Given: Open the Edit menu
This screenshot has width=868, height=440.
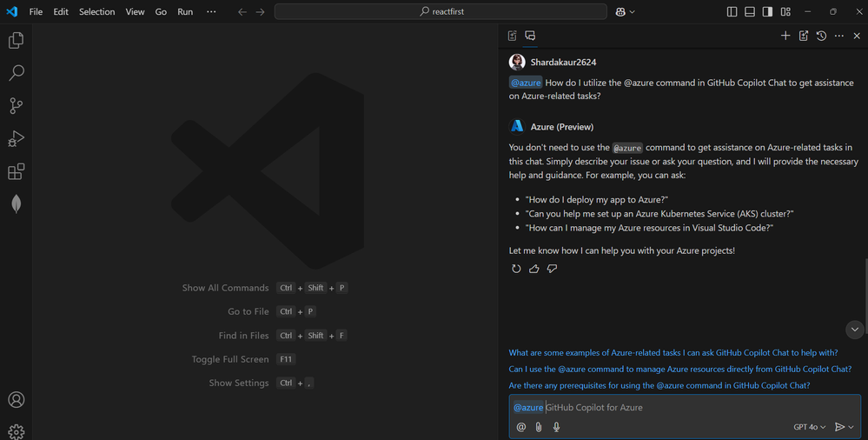Looking at the screenshot, I should pos(61,11).
